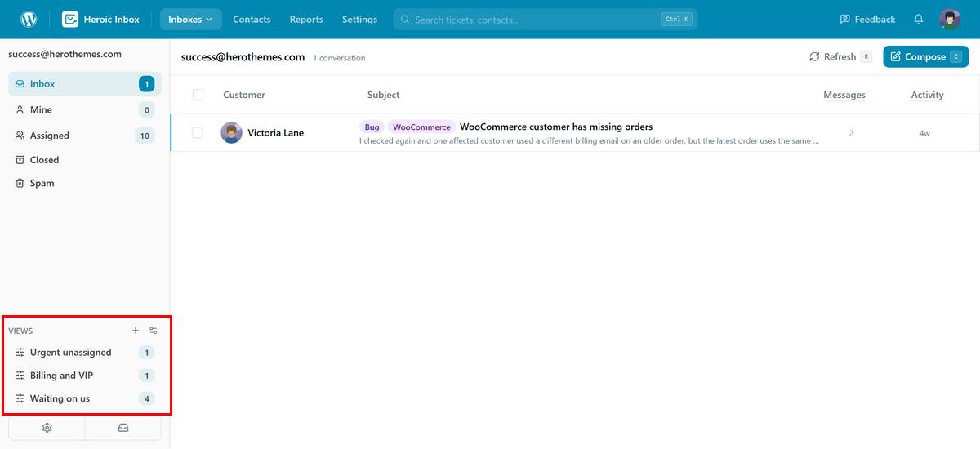Focus the Search tickets, contacts field
This screenshot has height=449, width=980.
546,19
